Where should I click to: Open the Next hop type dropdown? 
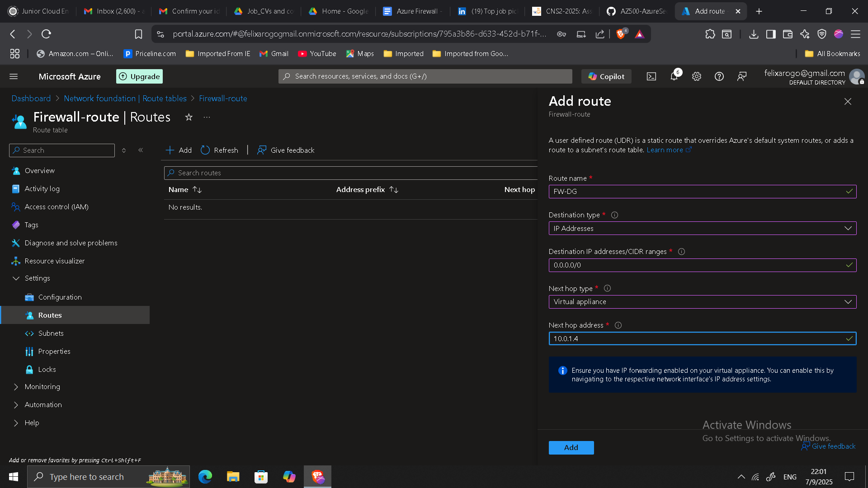click(702, 302)
